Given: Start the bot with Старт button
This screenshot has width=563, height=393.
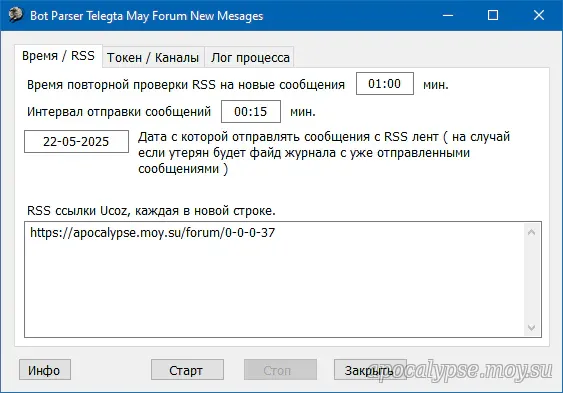Looking at the screenshot, I should (187, 370).
